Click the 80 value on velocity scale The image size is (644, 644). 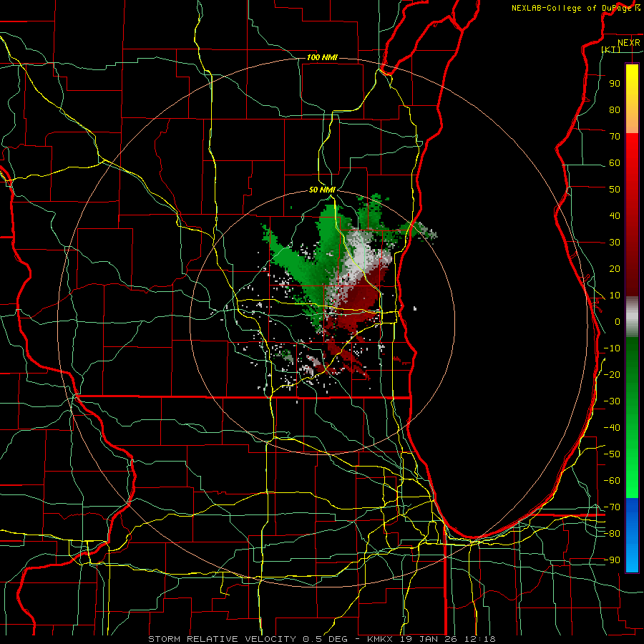tap(615, 109)
